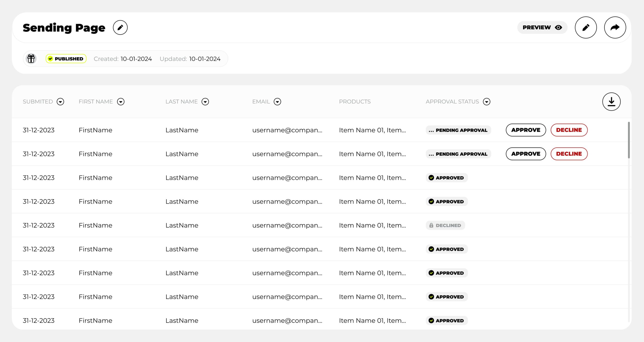Click the checkmark icon in the Published badge
The image size is (644, 342).
pos(50,58)
